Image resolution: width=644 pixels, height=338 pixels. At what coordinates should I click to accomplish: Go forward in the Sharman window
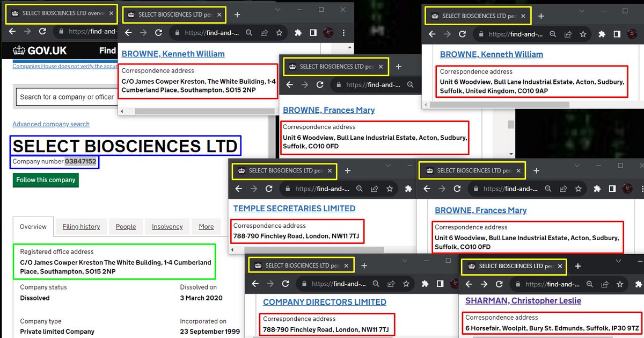point(484,284)
